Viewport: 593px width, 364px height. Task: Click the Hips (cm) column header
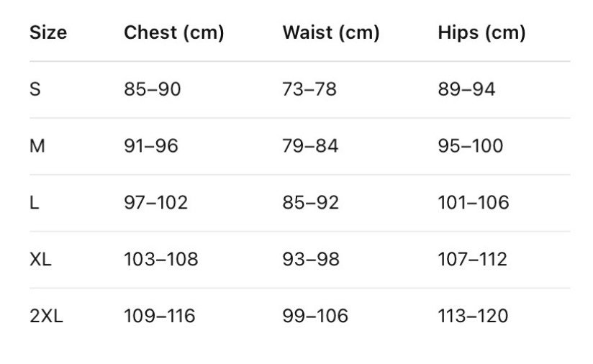[481, 33]
